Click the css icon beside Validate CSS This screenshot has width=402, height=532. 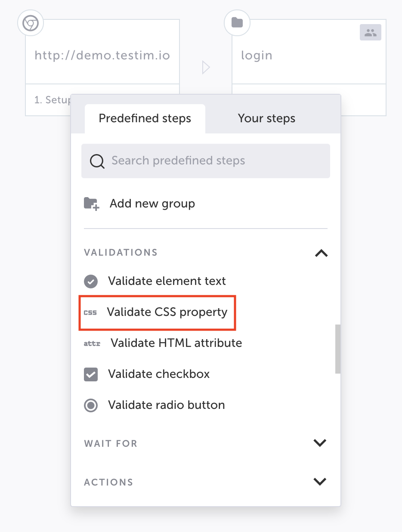[x=90, y=312]
